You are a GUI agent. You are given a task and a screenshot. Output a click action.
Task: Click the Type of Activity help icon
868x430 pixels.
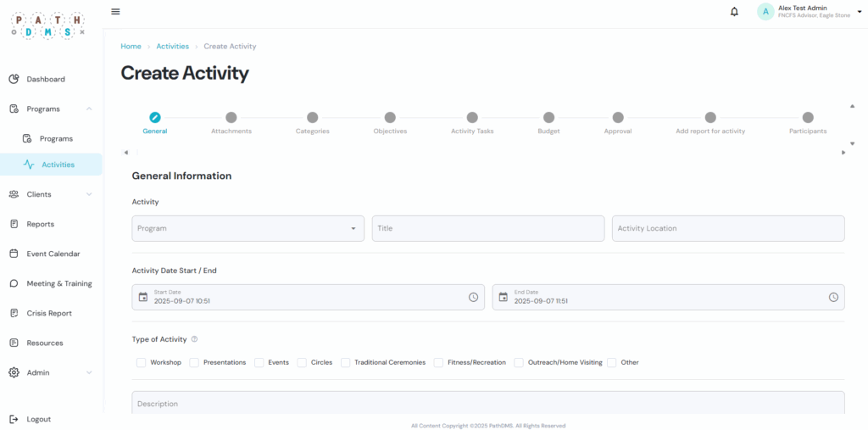pos(194,339)
